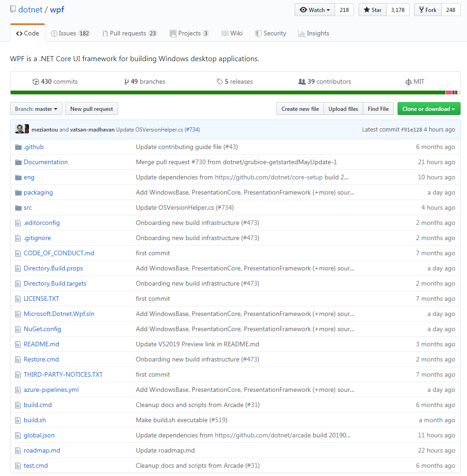Open the 39 contributors link

325,82
